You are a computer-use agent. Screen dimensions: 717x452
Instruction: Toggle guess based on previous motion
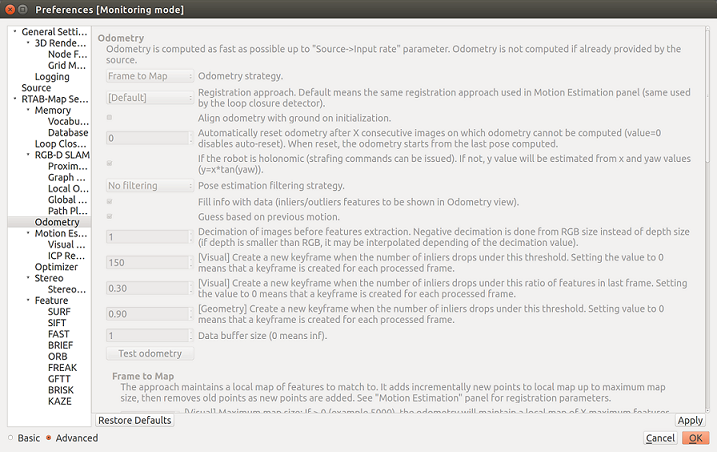point(110,215)
